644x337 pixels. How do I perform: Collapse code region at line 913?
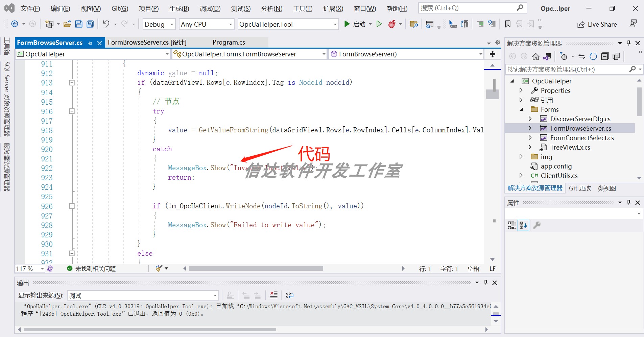72,83
